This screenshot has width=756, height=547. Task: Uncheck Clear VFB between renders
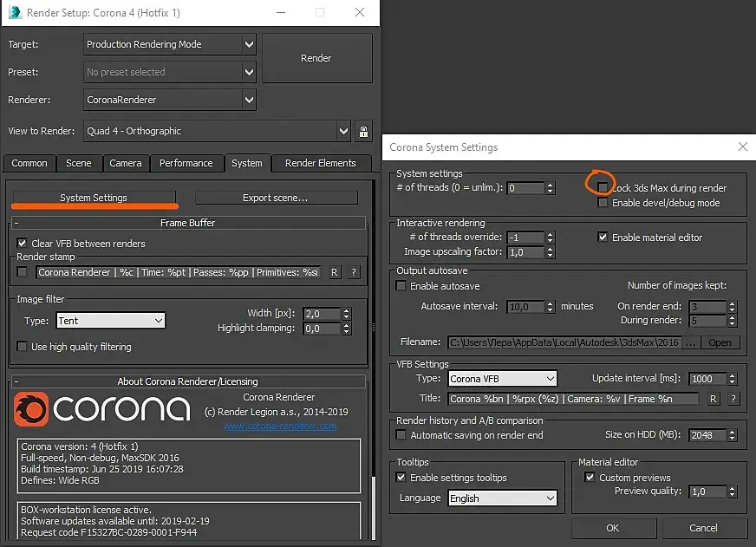click(22, 244)
